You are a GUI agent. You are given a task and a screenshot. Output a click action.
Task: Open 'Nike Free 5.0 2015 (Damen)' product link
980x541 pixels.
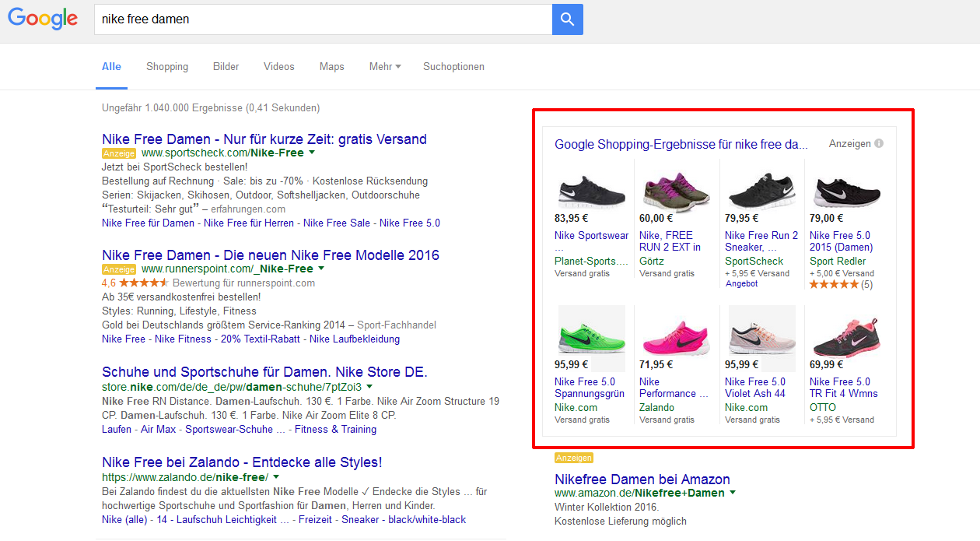tap(842, 241)
